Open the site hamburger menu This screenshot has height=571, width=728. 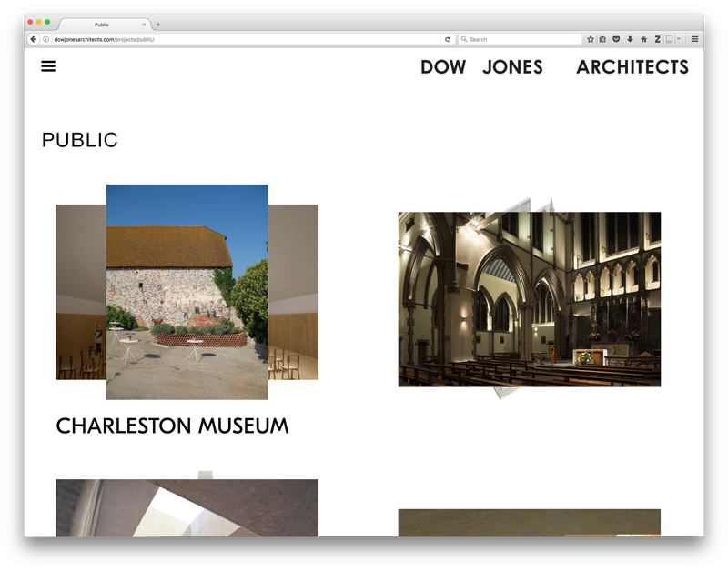(48, 66)
